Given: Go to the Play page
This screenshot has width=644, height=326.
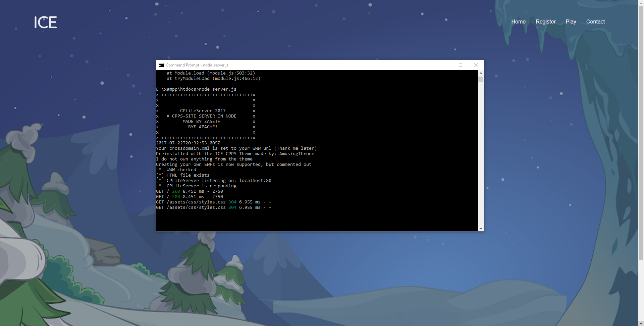Looking at the screenshot, I should pos(571,21).
